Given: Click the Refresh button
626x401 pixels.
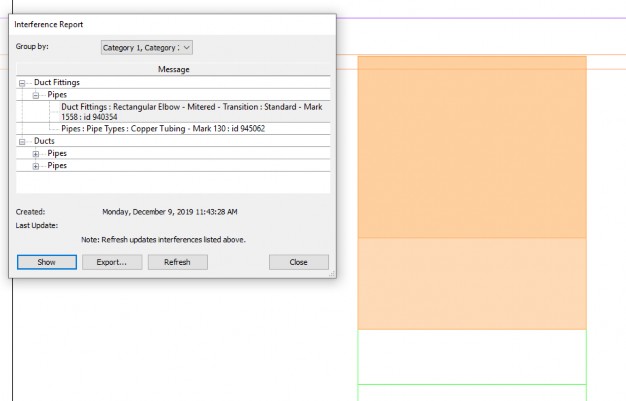Looking at the screenshot, I should (x=178, y=262).
